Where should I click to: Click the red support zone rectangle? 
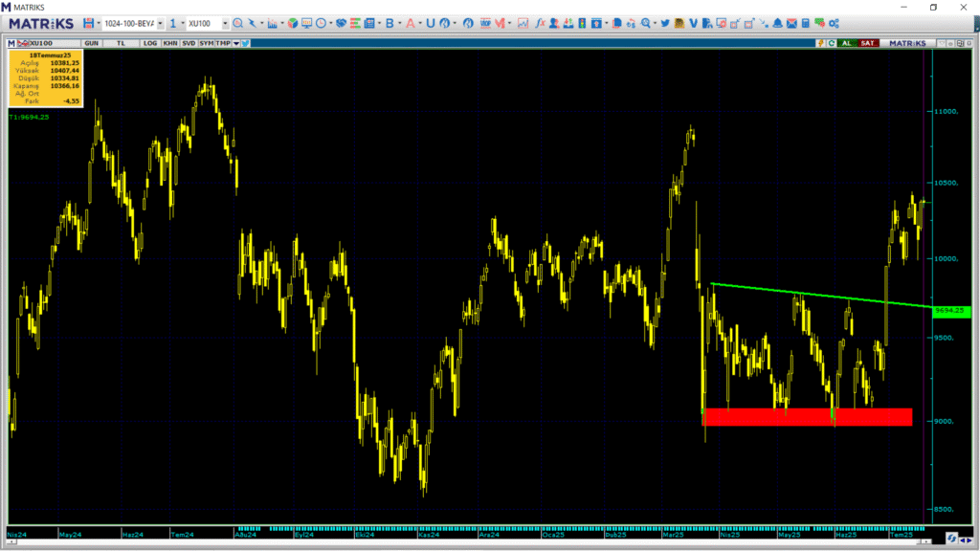coord(807,417)
